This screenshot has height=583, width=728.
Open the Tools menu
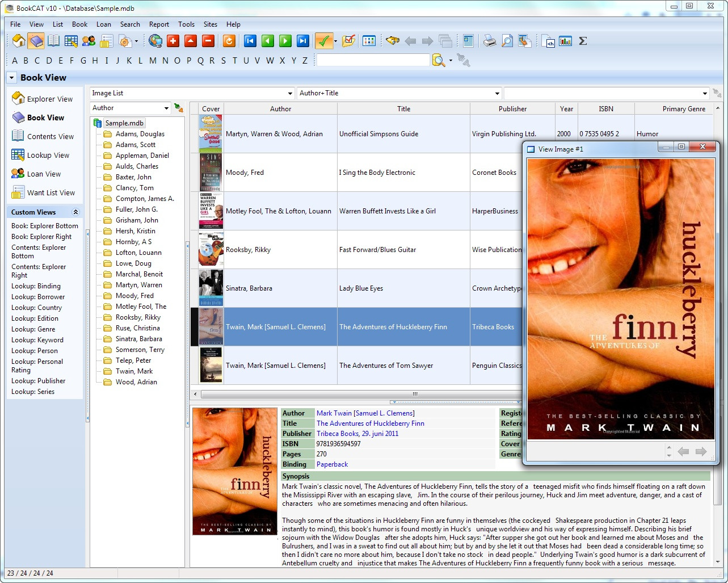tap(186, 24)
